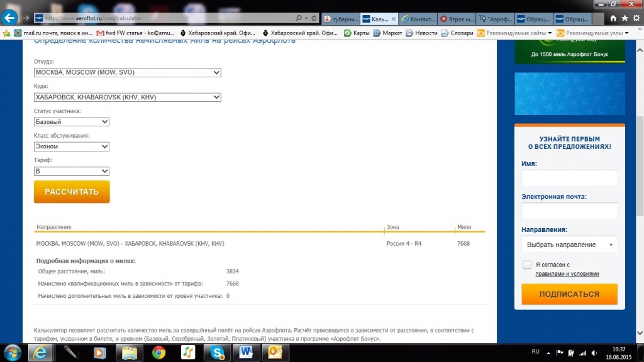Screen dimensions: 644x362
Task: Click the РАССЧИТАТЬ button
Action: click(72, 192)
